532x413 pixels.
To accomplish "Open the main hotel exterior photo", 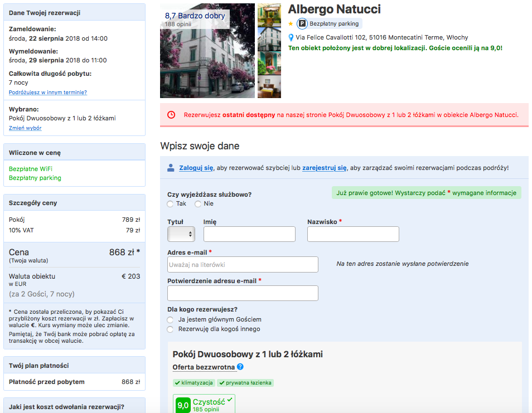I will point(207,51).
